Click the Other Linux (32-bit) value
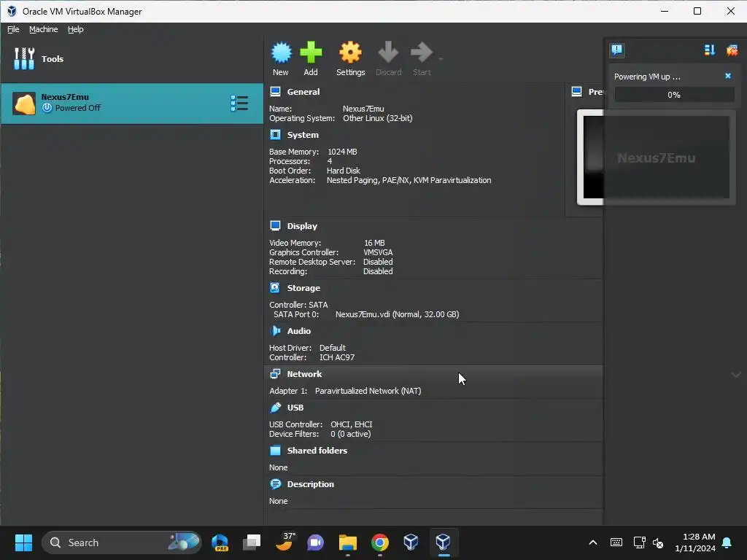747x560 pixels. pos(378,118)
